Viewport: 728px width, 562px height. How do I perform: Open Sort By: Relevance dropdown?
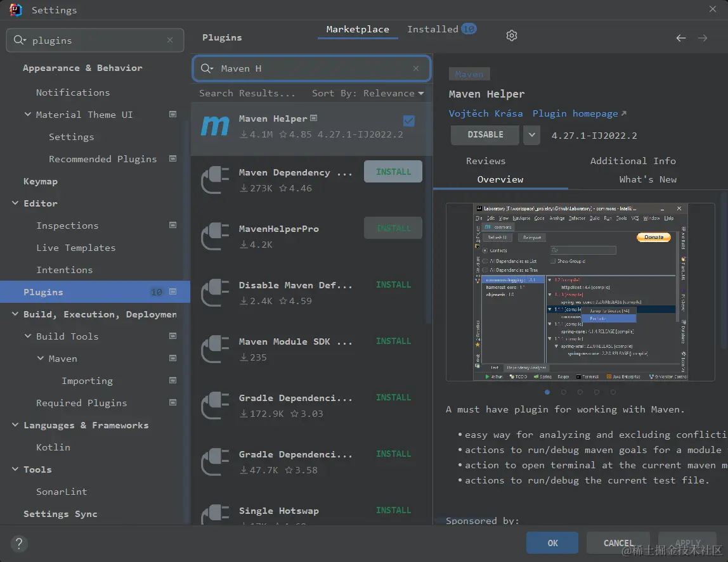tap(368, 93)
